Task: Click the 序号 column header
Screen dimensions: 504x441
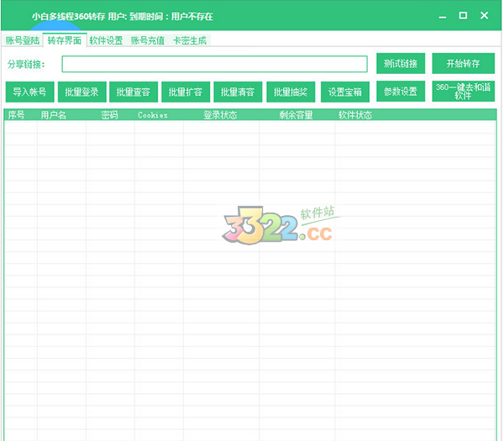Action: pyautogui.click(x=21, y=115)
